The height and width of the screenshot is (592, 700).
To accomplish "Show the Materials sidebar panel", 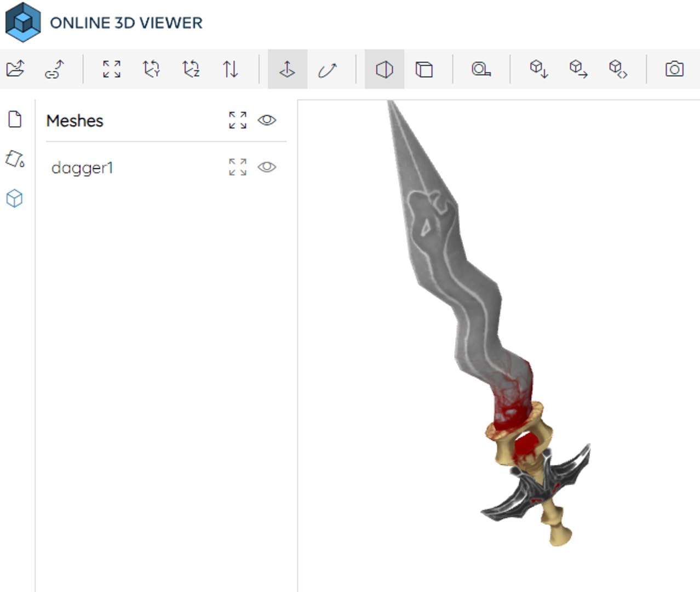I will coord(15,159).
